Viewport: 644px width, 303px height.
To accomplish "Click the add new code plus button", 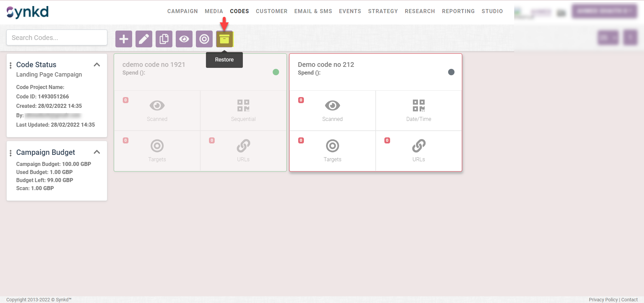I will [123, 39].
